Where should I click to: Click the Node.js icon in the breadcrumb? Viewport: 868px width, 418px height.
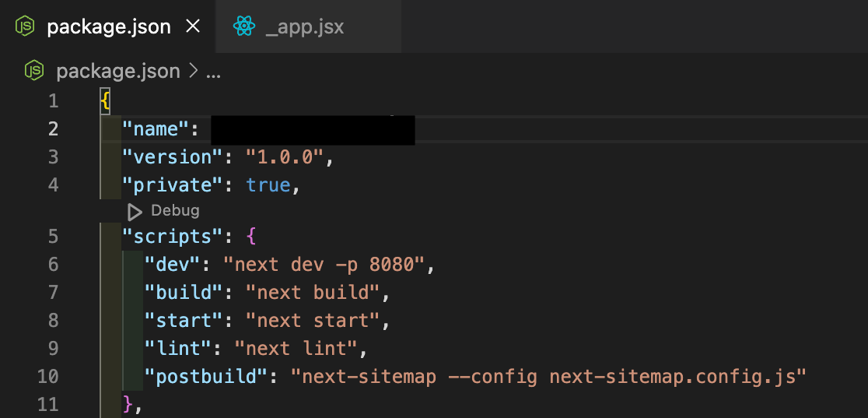pos(34,71)
